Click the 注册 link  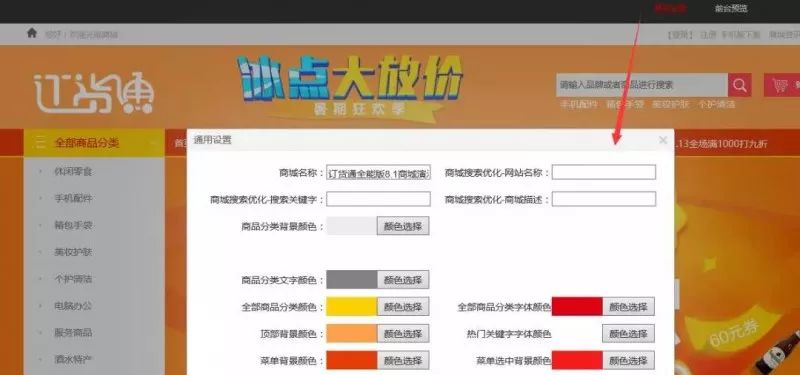tap(708, 35)
